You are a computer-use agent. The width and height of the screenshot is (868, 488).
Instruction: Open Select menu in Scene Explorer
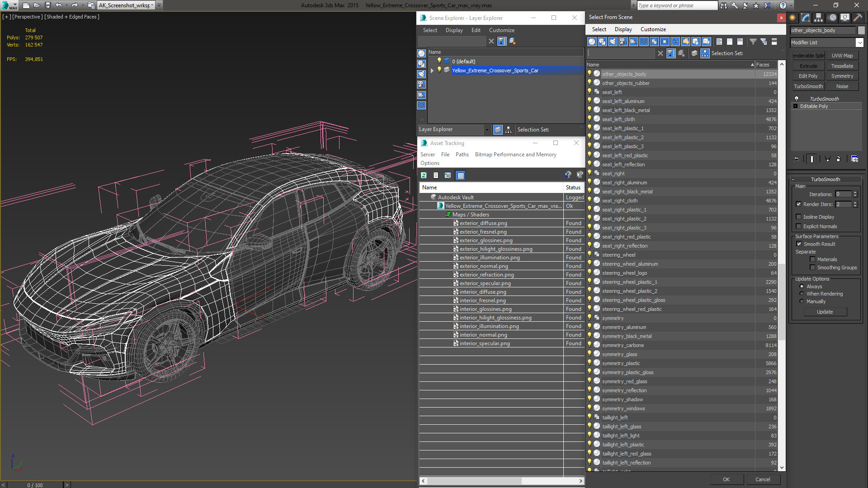[430, 30]
